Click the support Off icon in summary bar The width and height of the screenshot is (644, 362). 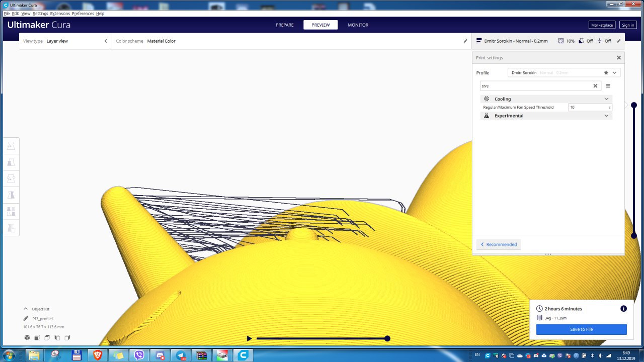coord(581,41)
